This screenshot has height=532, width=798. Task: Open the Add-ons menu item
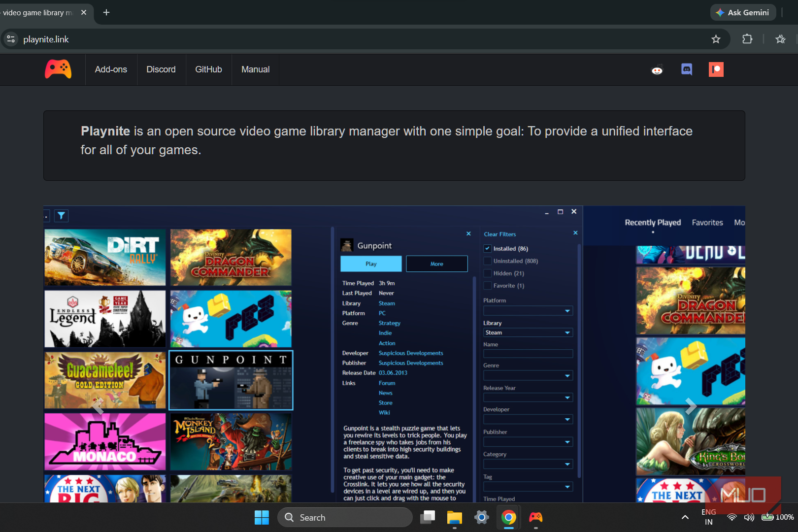tap(111, 69)
